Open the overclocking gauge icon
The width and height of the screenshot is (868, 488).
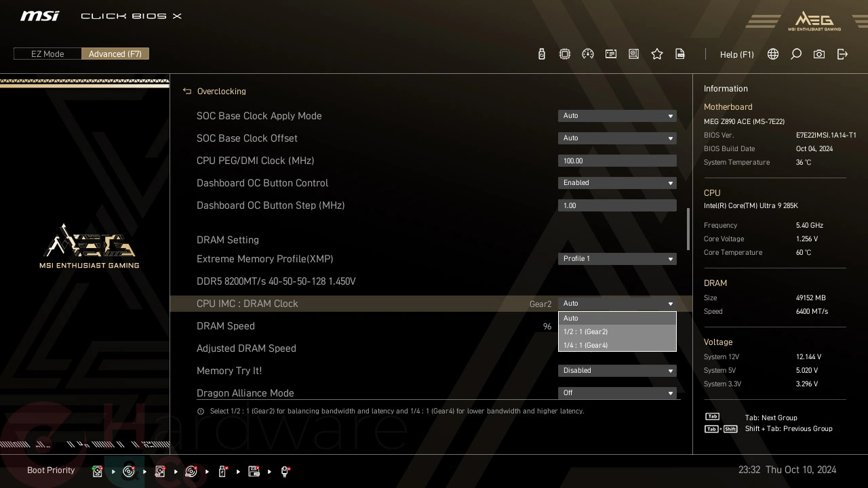[x=588, y=54]
